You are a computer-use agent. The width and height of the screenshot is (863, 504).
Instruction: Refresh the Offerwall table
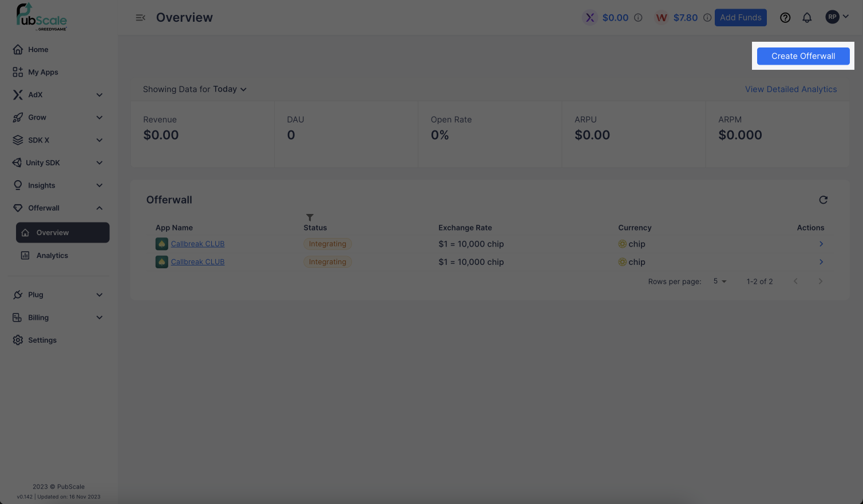pos(823,200)
